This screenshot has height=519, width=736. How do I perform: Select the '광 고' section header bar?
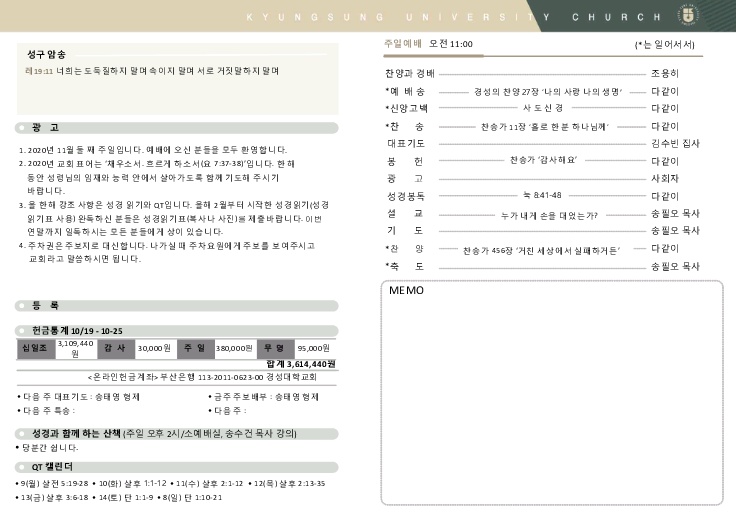pyautogui.click(x=176, y=128)
